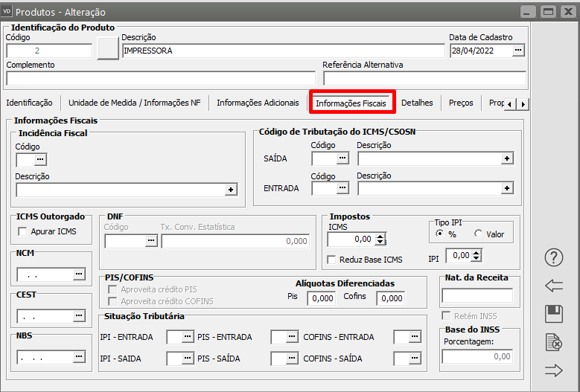Click the cancel document icon with X
580x392 pixels.
(x=554, y=342)
